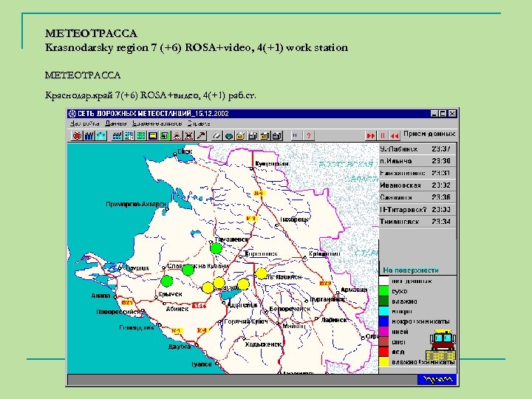Open the Справка menu
Viewport: 532px width, 399px height.
pos(199,123)
